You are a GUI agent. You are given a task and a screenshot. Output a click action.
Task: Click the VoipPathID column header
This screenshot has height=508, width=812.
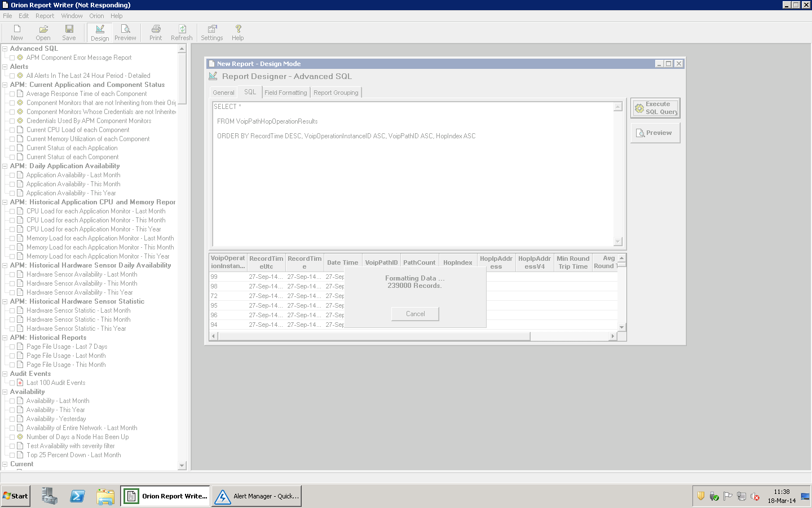[x=381, y=262]
